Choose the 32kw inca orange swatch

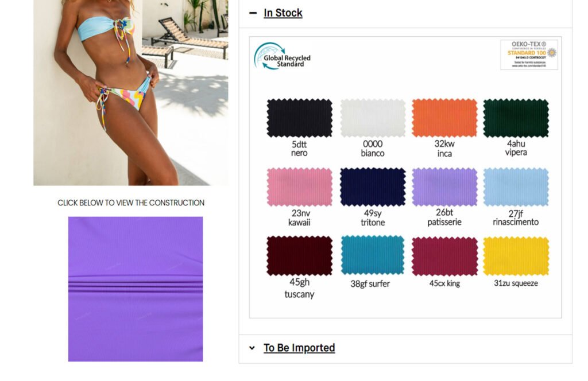point(444,118)
